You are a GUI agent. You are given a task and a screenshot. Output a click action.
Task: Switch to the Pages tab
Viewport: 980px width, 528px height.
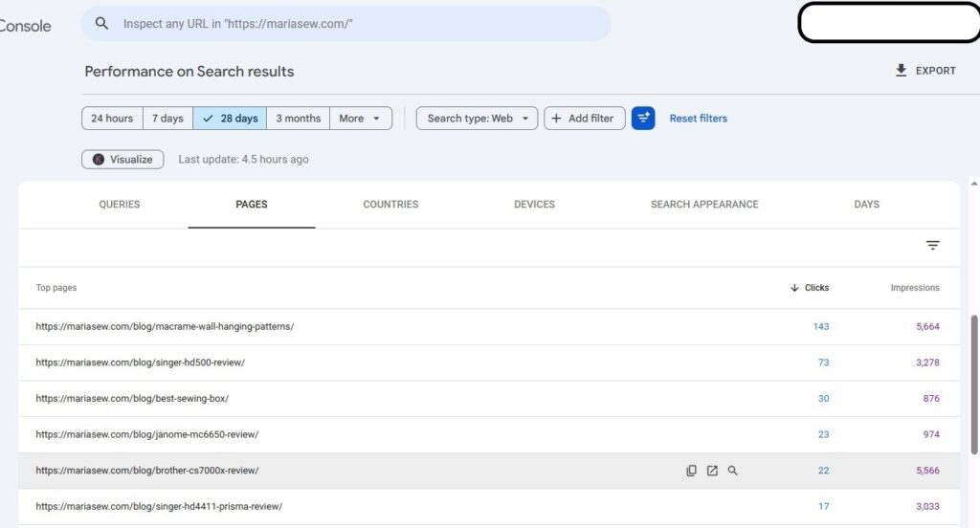[252, 205]
